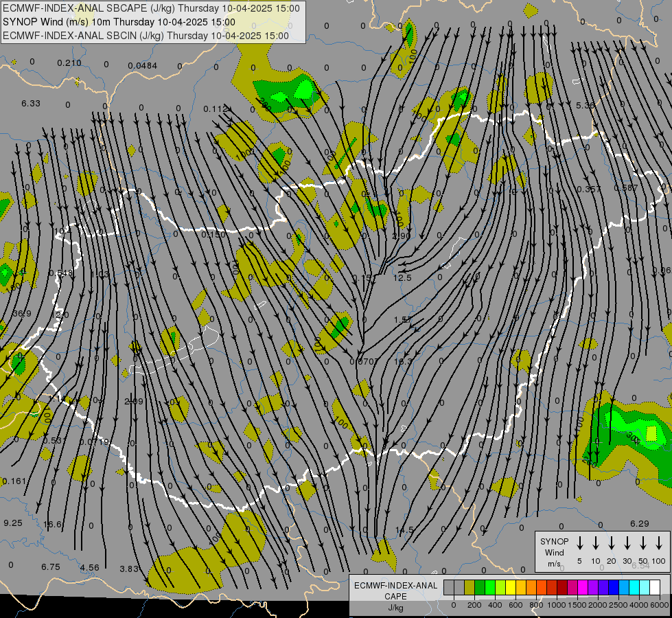
Task: Select the olive CAPE swatch before 200
Action: (x=470, y=588)
